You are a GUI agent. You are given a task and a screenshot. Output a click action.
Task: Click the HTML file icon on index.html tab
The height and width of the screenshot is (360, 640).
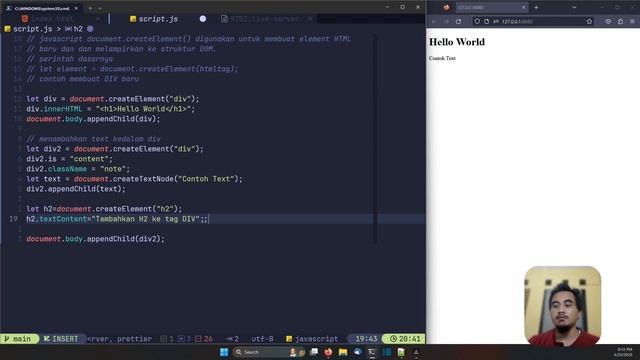point(25,19)
